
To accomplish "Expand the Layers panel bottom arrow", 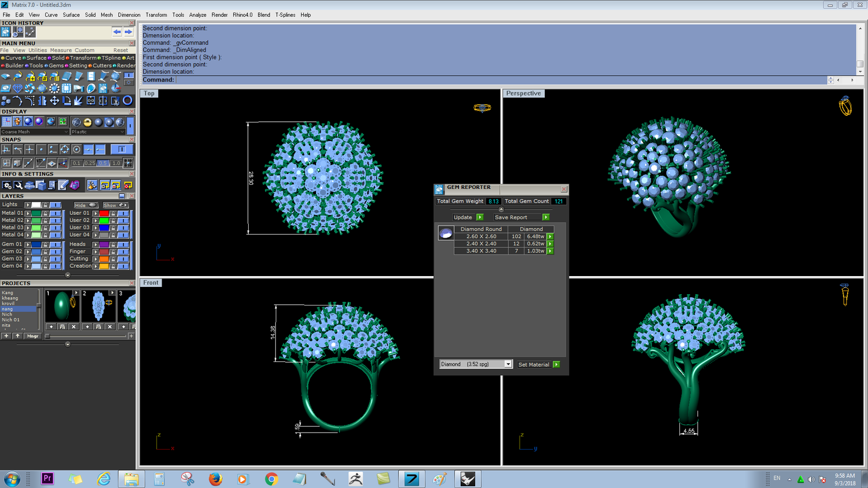I will coord(68,275).
